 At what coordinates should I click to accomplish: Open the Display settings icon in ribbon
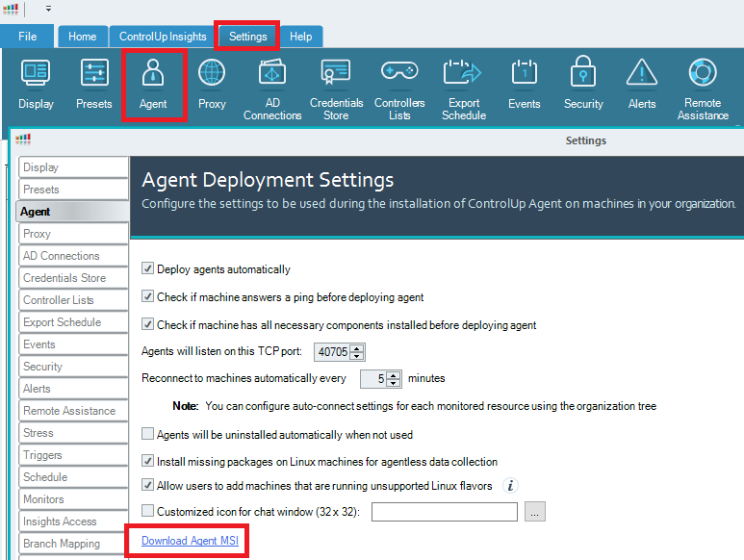36,84
